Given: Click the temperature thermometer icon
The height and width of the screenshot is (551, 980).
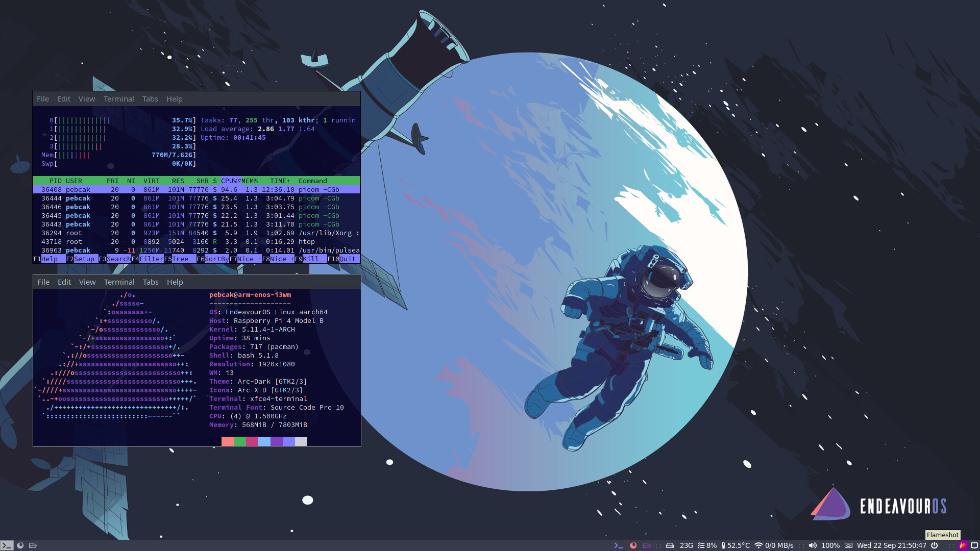Looking at the screenshot, I should click(x=723, y=545).
